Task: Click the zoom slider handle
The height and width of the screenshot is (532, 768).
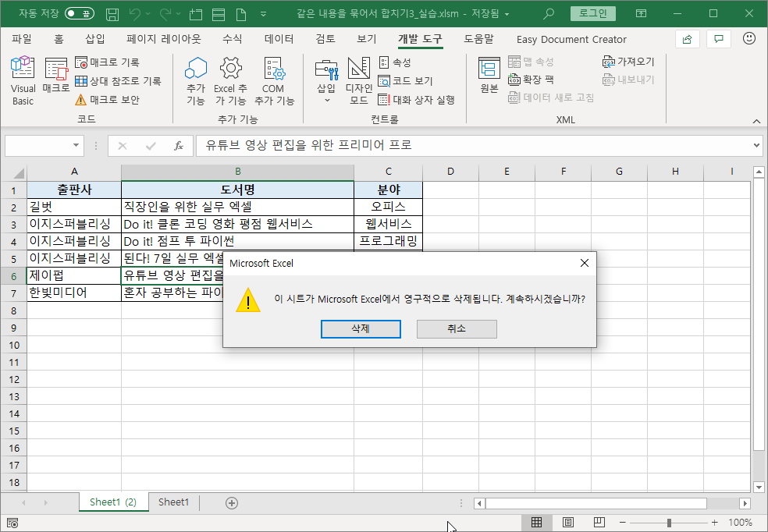Action: click(669, 523)
